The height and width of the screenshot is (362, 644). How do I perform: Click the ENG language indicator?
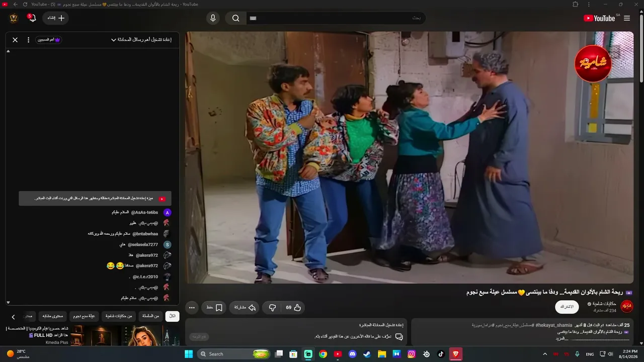(x=590, y=354)
